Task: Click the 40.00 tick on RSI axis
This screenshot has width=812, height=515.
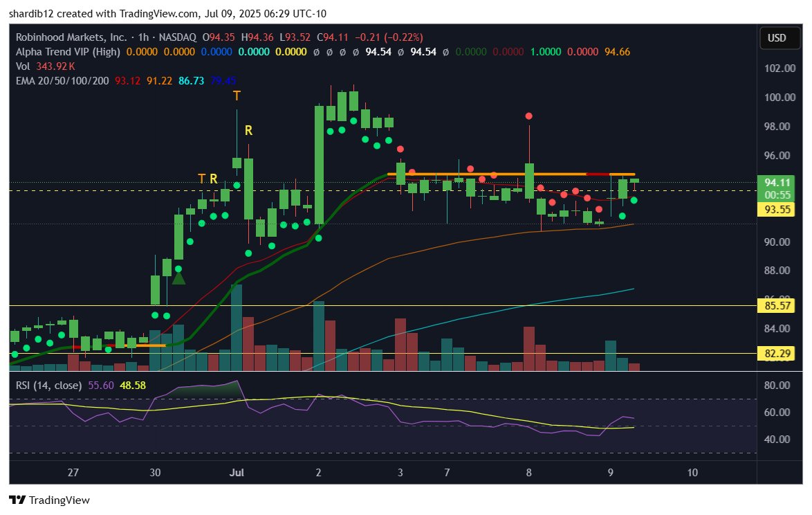Action: (x=777, y=440)
